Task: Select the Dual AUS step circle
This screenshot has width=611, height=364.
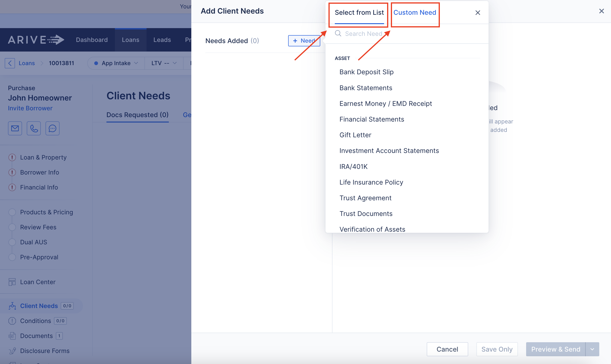Action: 12,242
